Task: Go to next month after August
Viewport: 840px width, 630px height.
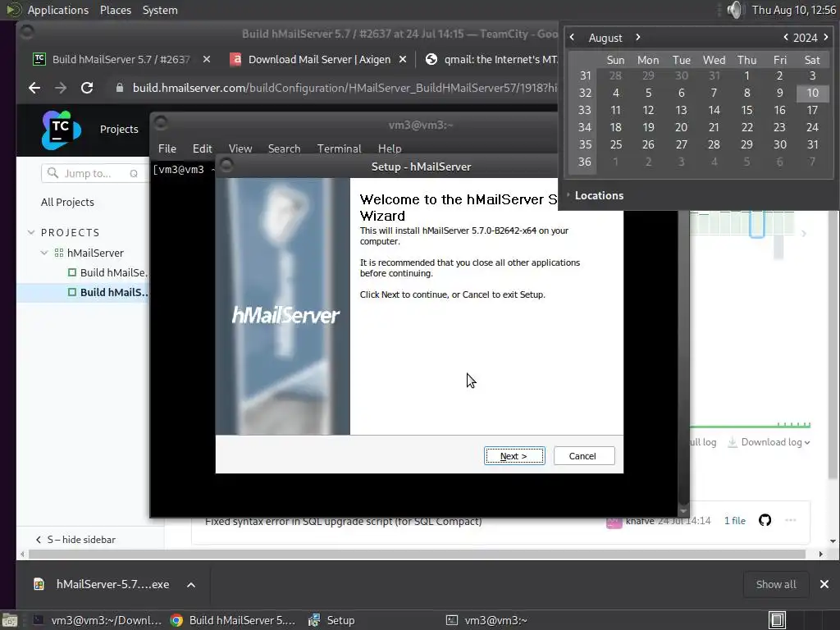Action: pyautogui.click(x=637, y=37)
